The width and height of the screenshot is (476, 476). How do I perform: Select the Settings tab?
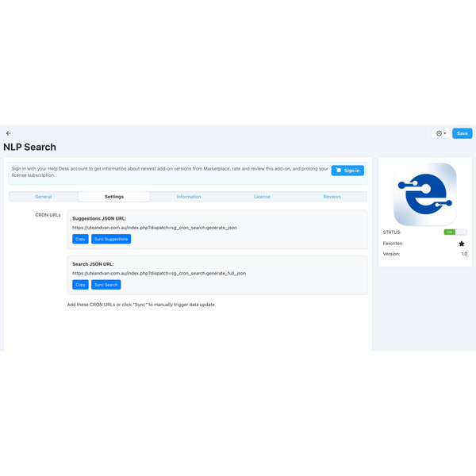pyautogui.click(x=114, y=197)
